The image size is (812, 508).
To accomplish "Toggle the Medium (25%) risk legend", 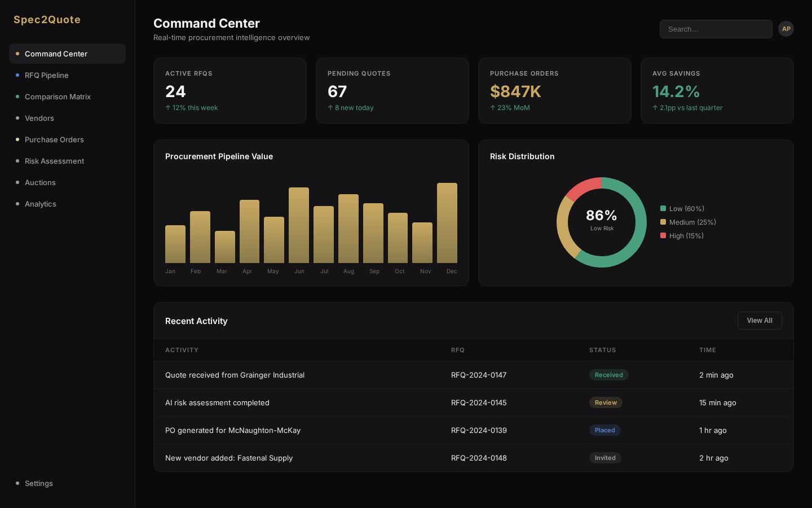I will click(x=689, y=222).
